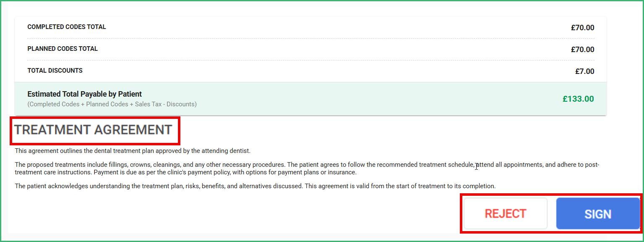Click the SIGN button to approve agreement

coord(599,213)
